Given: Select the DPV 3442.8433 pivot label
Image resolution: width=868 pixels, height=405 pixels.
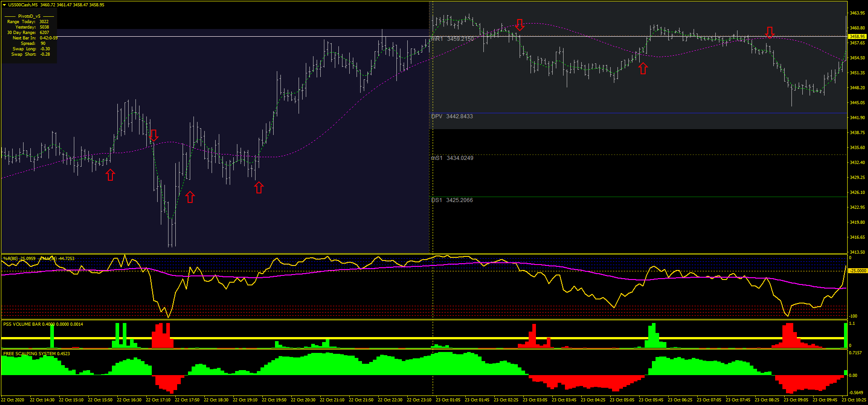Looking at the screenshot, I should click(x=452, y=116).
